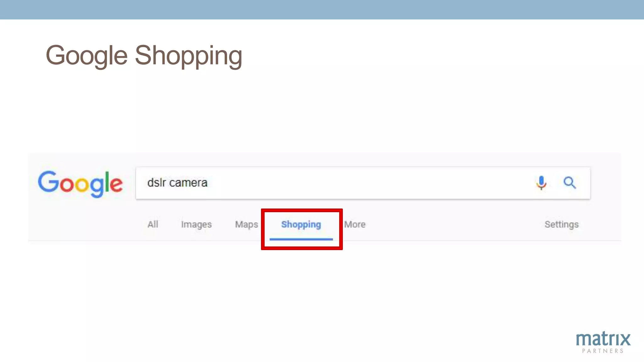The image size is (644, 362).
Task: Switch to the All results tab
Action: (153, 224)
